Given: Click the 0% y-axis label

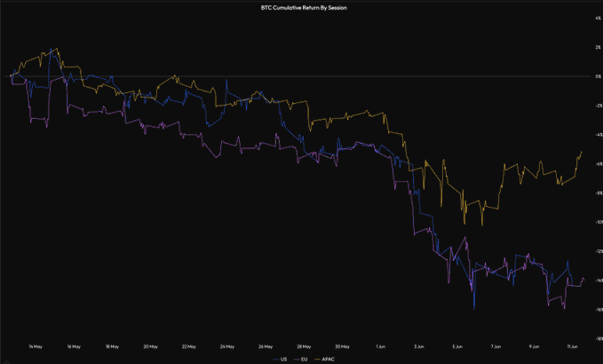Looking at the screenshot, I should pos(599,76).
